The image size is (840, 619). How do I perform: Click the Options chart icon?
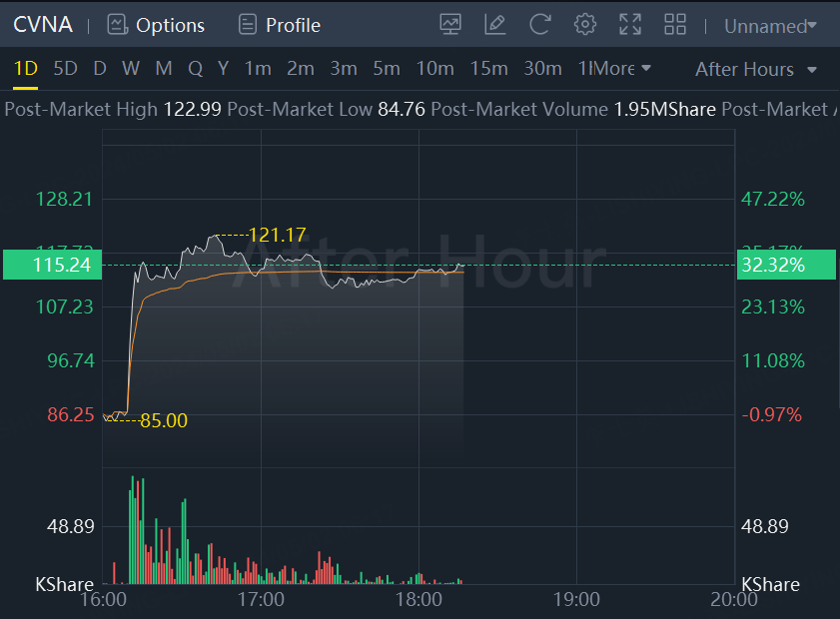[x=118, y=25]
